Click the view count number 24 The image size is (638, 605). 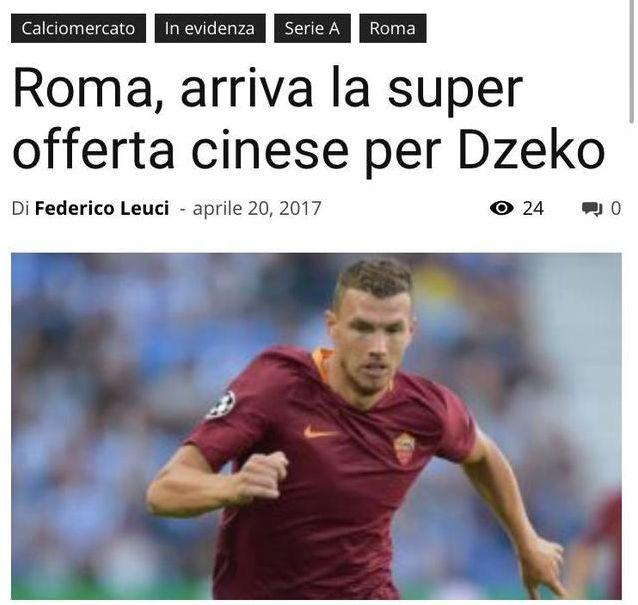pyautogui.click(x=533, y=208)
